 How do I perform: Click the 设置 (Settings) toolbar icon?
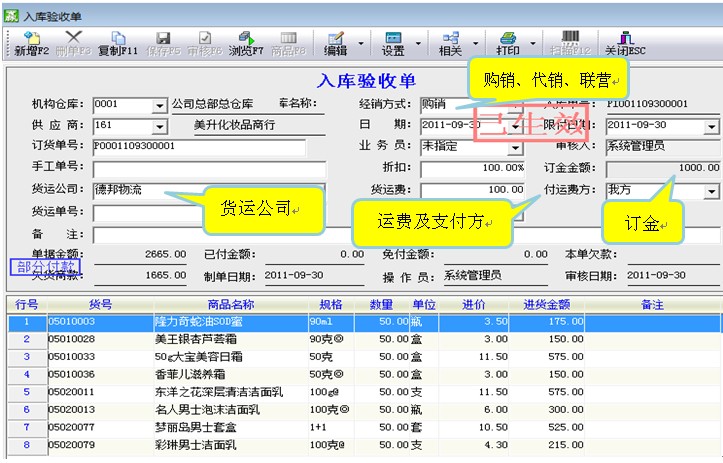point(393,43)
